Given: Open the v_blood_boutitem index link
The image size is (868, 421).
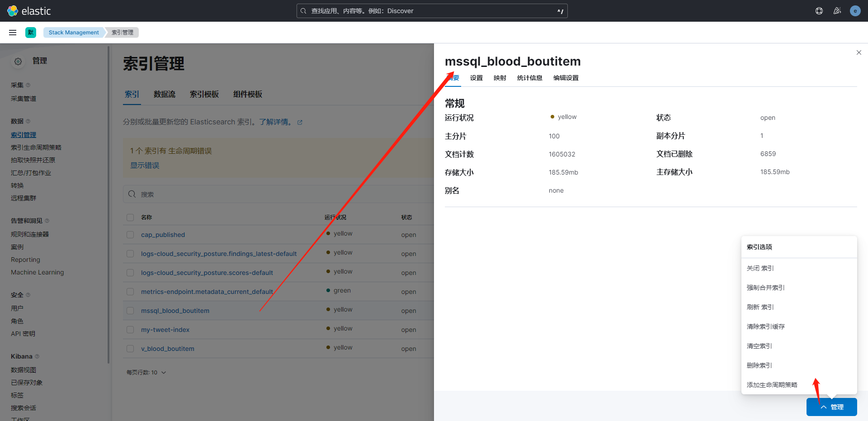Looking at the screenshot, I should (168, 349).
